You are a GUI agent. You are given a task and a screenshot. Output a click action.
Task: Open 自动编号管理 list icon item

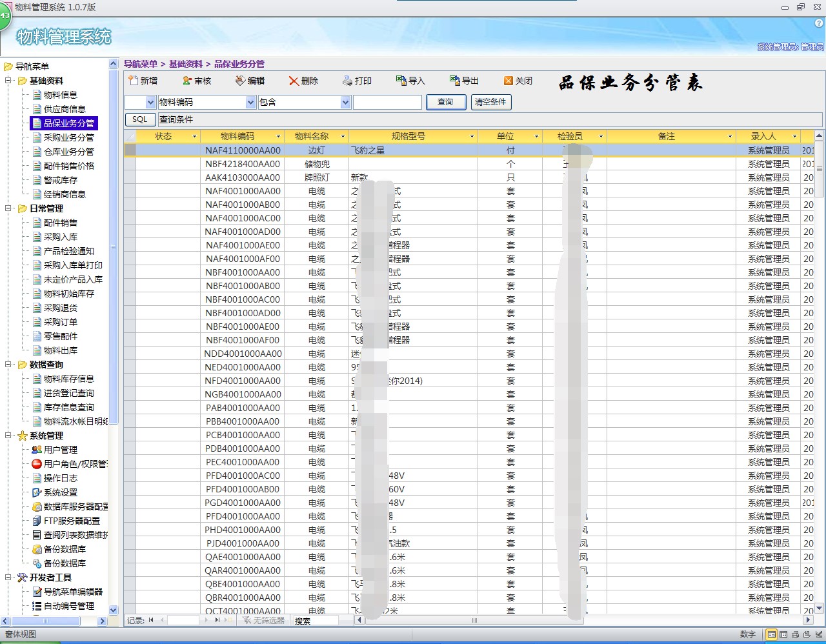(37, 606)
